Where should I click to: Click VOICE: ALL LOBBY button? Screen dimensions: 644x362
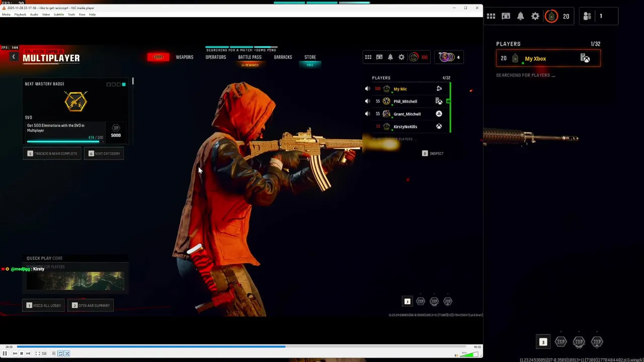43,305
